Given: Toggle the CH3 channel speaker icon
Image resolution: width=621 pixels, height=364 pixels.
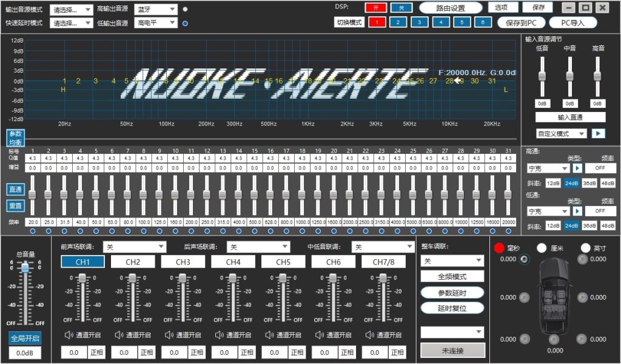Looking at the screenshot, I should pyautogui.click(x=169, y=335).
